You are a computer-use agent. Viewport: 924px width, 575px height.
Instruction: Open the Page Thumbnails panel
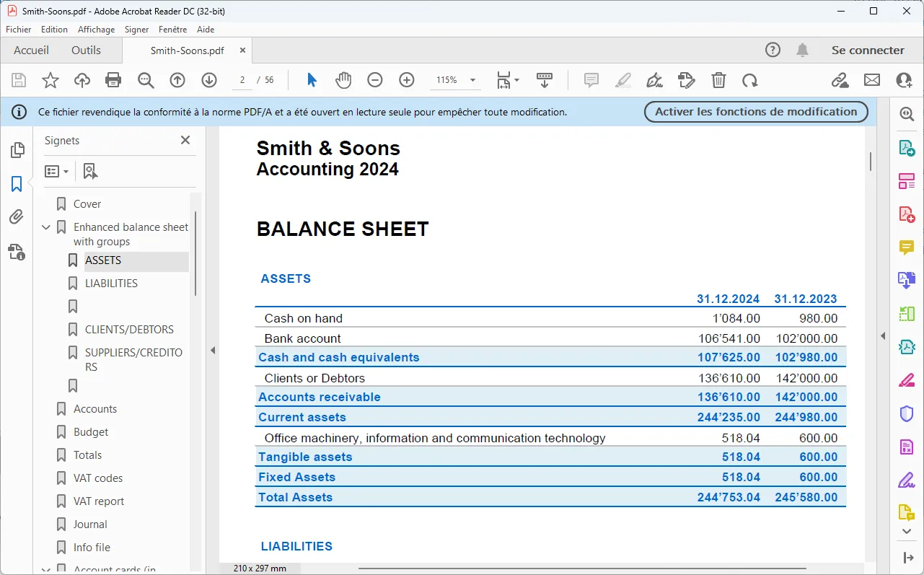[x=17, y=150]
